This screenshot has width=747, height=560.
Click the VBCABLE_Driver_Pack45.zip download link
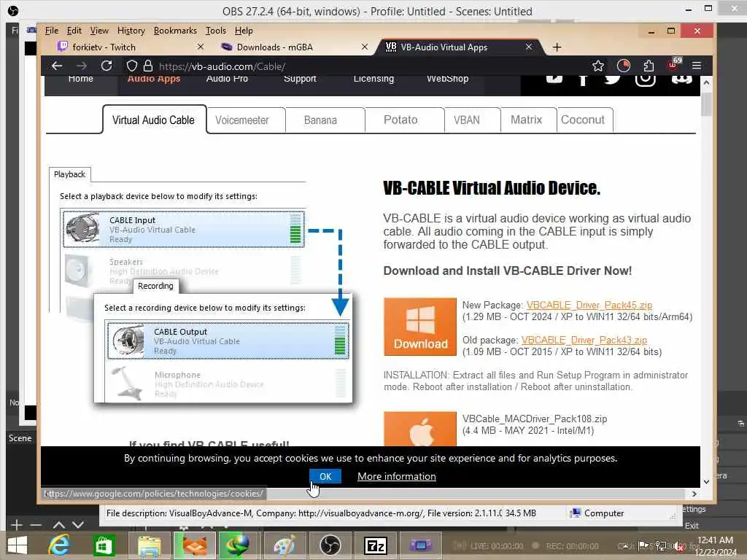[589, 306]
